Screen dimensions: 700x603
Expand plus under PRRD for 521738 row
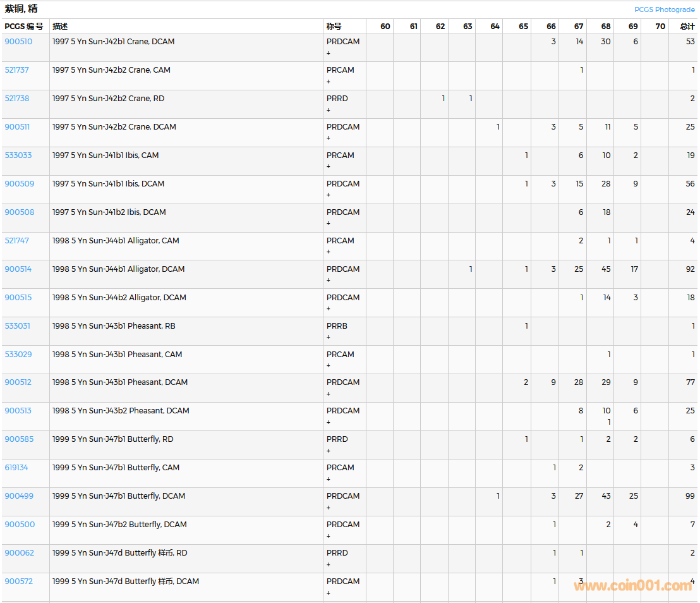pyautogui.click(x=329, y=110)
